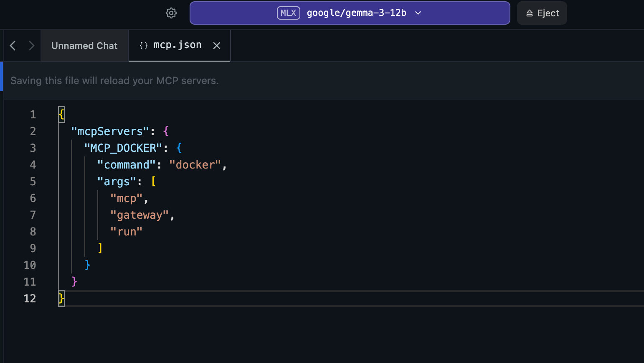
Task: Click the "command" key text
Action: (127, 165)
